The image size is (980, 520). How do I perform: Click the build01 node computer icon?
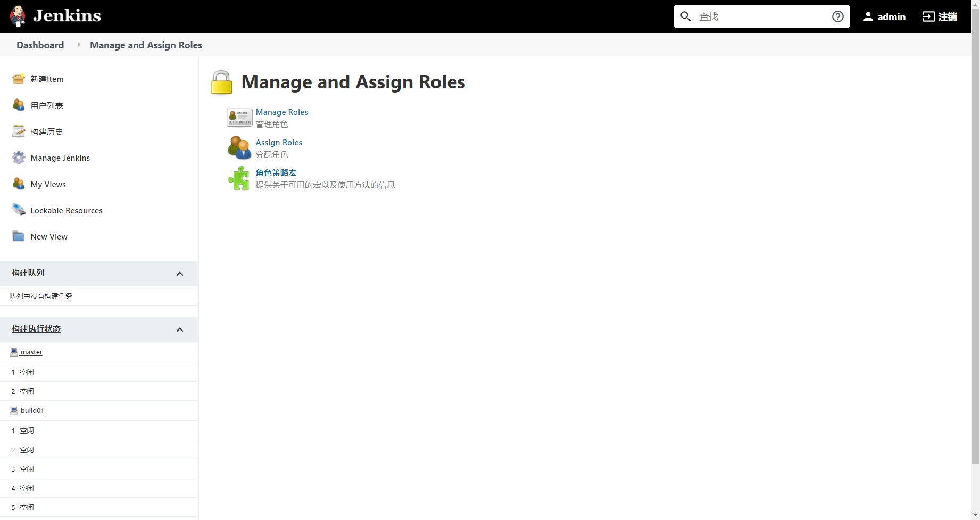pos(14,410)
